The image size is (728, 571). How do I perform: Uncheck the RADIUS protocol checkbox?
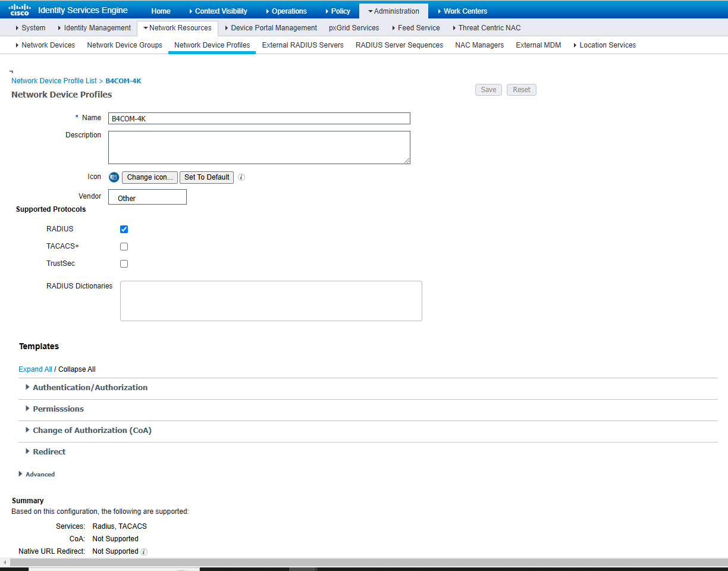pos(124,229)
